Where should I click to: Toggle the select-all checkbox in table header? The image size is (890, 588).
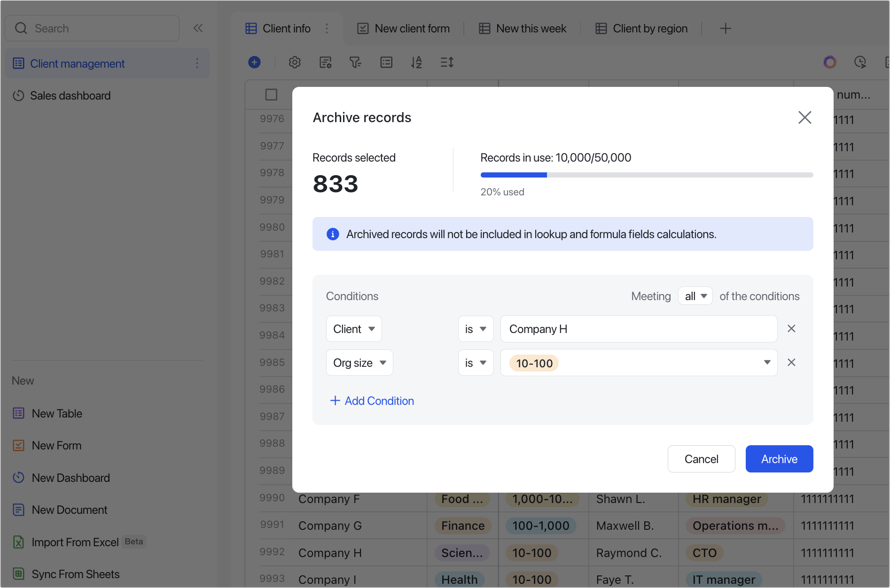point(271,94)
